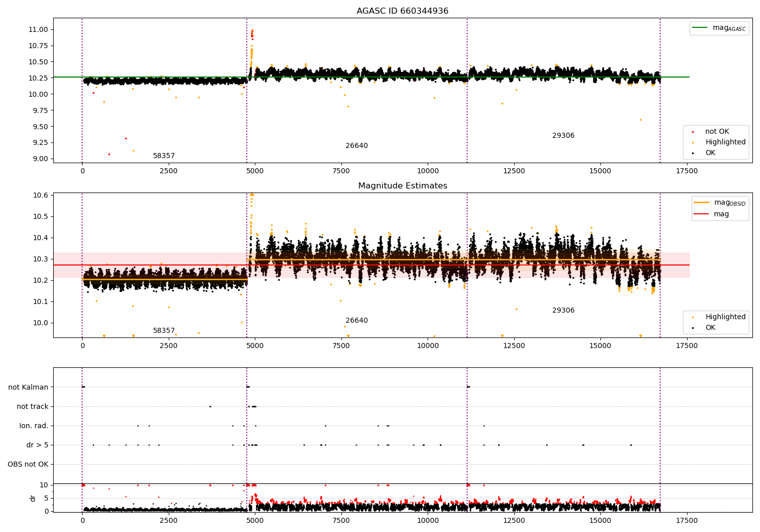Click obsid label 29306 in top plot
This screenshot has width=760, height=532.
[x=563, y=135]
